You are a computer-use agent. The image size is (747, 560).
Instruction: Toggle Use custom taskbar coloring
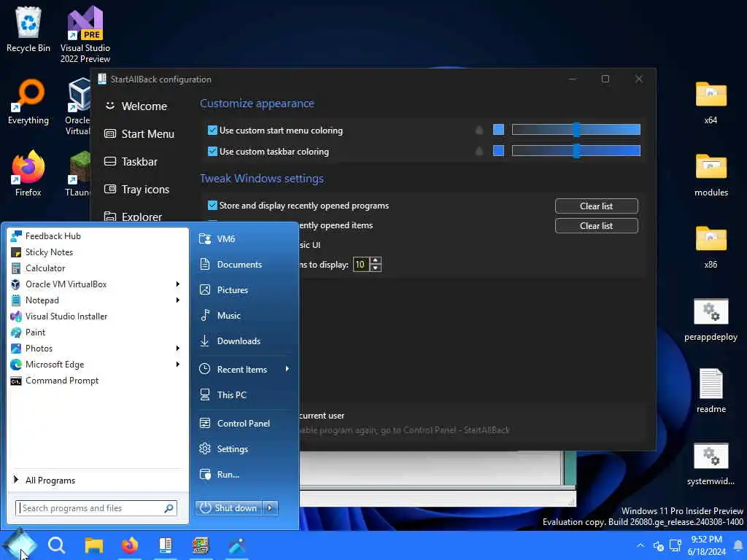pos(212,152)
